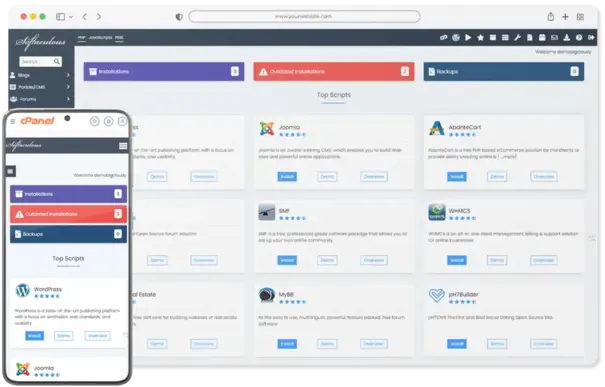Go back with the browser back arrow

[x=84, y=17]
